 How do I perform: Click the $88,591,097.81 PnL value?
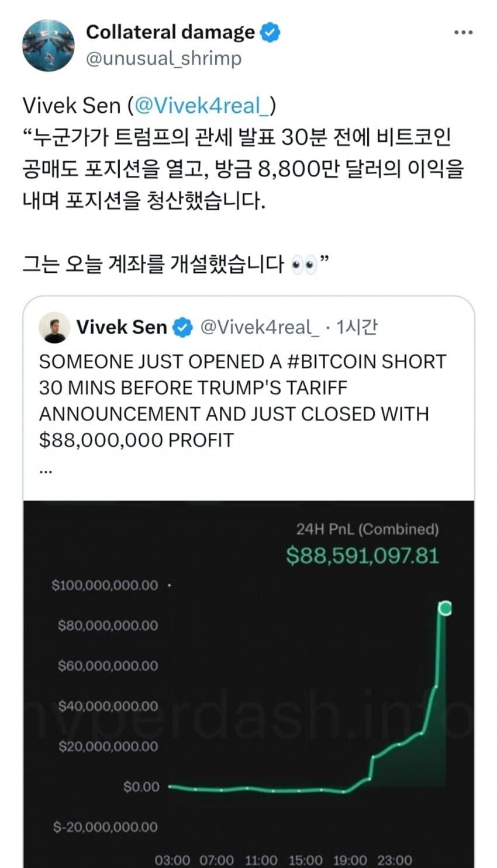(x=363, y=555)
